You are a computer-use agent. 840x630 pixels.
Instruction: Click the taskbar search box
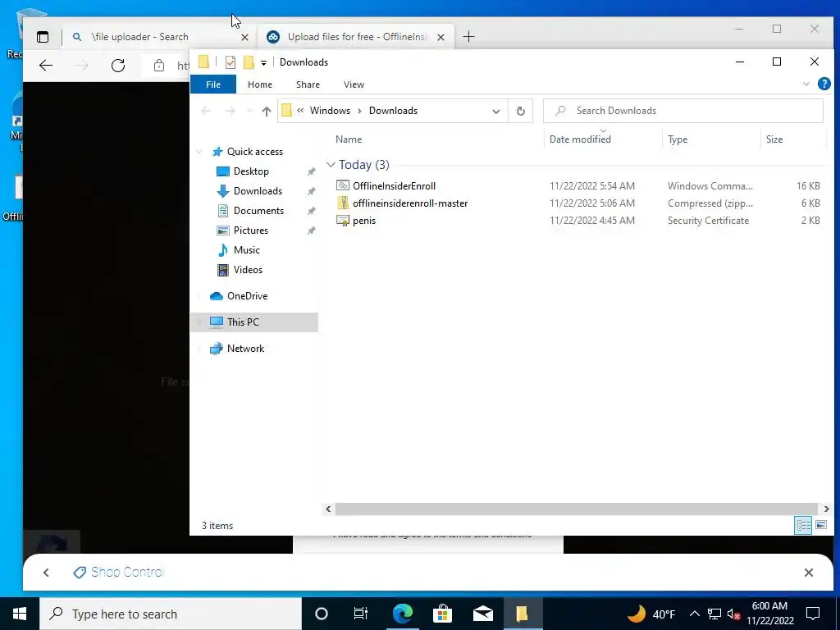(171, 614)
